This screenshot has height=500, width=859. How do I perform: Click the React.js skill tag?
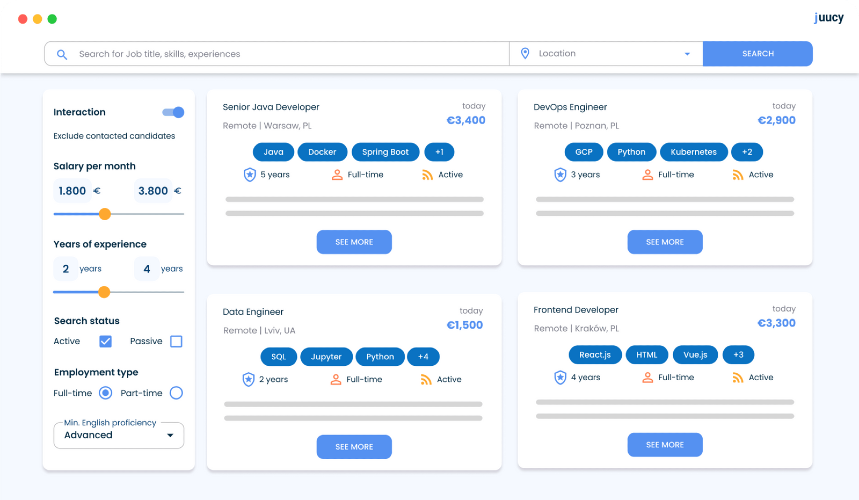pyautogui.click(x=595, y=355)
